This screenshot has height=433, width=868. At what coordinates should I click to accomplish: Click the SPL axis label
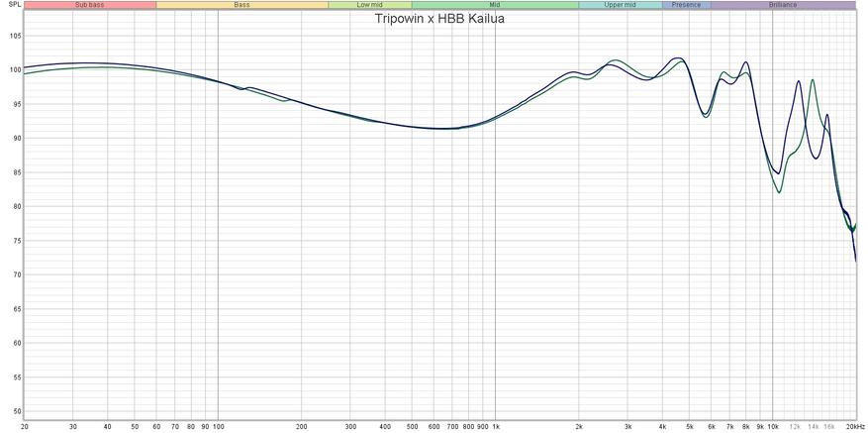click(x=16, y=4)
